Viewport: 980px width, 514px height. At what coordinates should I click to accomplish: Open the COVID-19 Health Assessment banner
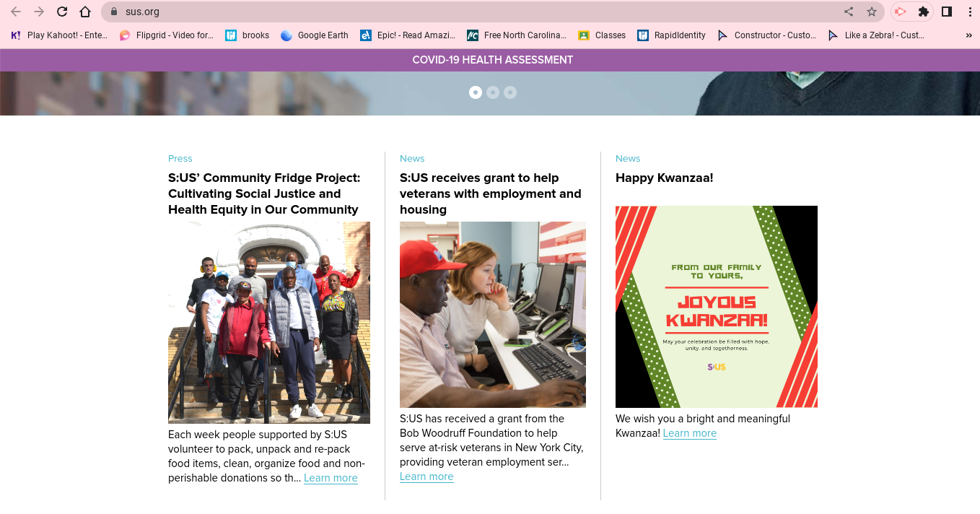492,60
